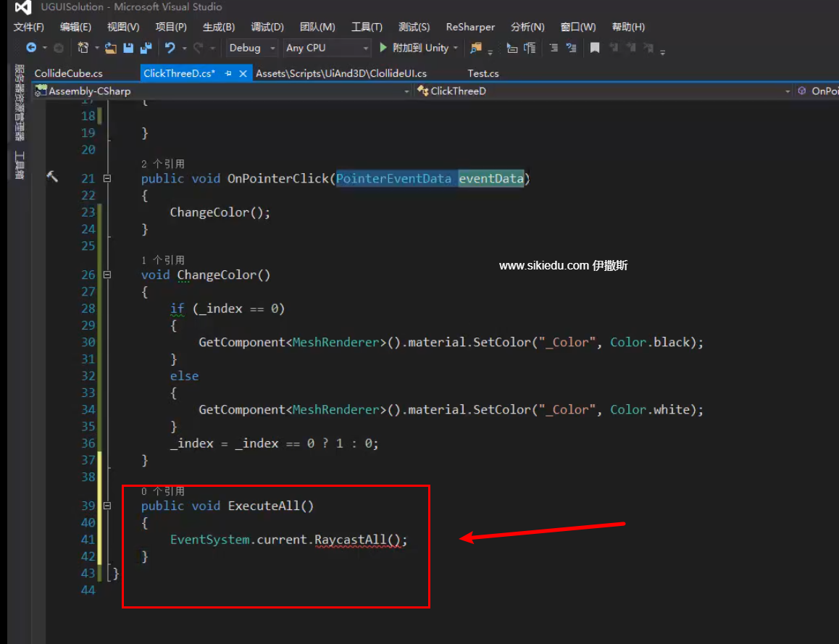This screenshot has width=839, height=644.
Task: Open the Debug configuration dropdown
Action: pyautogui.click(x=251, y=48)
